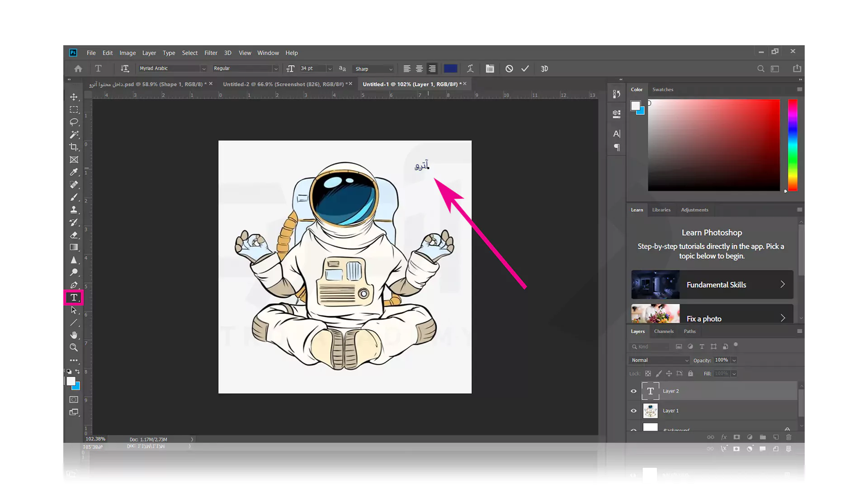Cancel current text edits

pyautogui.click(x=509, y=69)
